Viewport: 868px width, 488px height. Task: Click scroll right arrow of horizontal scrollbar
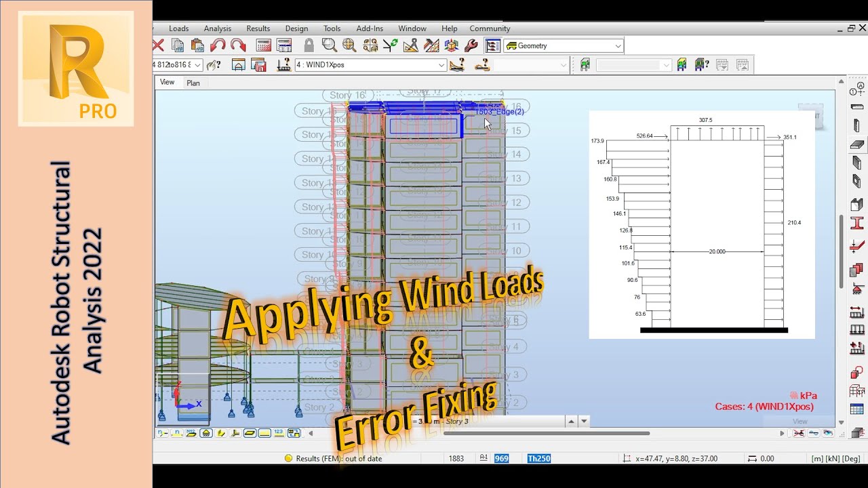(782, 433)
